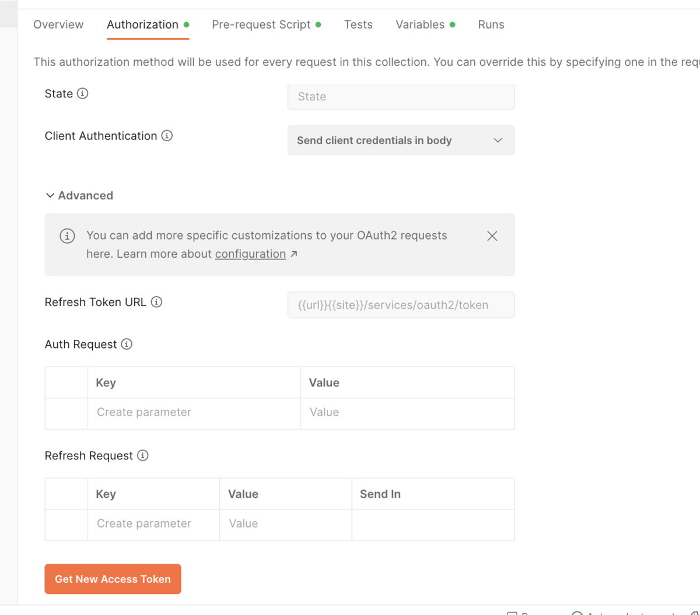Image resolution: width=700 pixels, height=615 pixels.
Task: Go to the Tests tab
Action: click(x=358, y=24)
